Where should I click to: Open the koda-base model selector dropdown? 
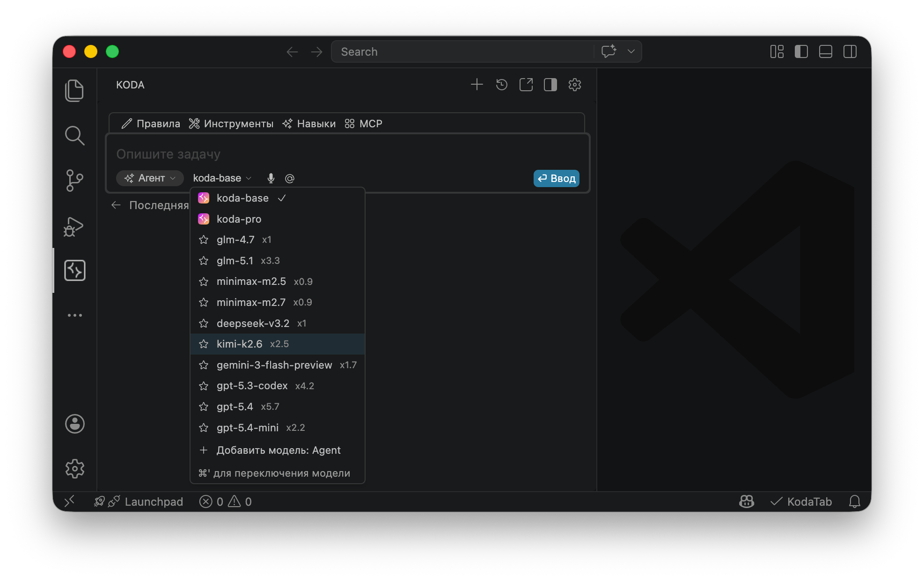222,178
